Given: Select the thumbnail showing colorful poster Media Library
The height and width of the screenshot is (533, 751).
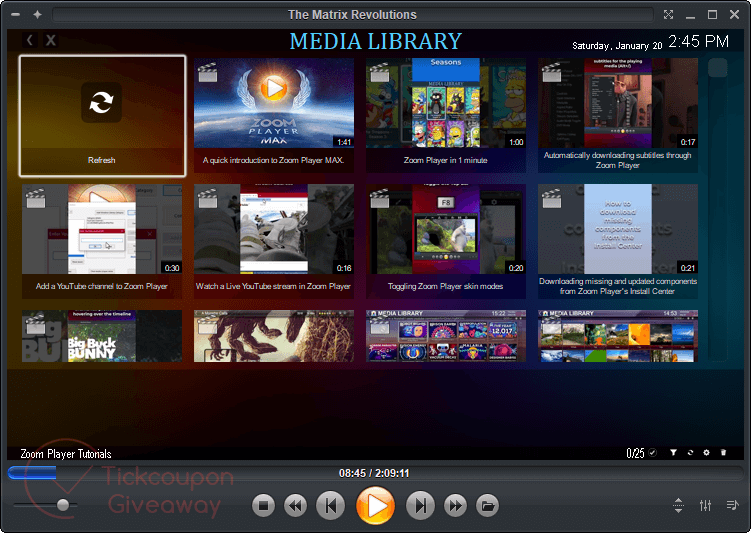Looking at the screenshot, I should (445, 336).
